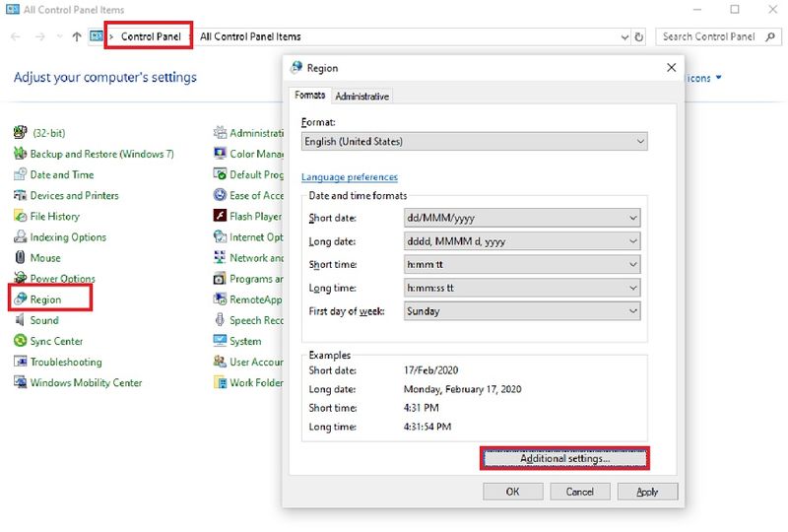Viewport: 788px width, 532px height.
Task: Open the Windows Mobility Center icon
Action: (x=21, y=382)
